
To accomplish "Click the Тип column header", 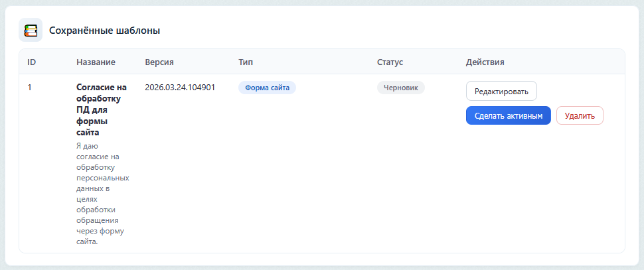I will (246, 62).
